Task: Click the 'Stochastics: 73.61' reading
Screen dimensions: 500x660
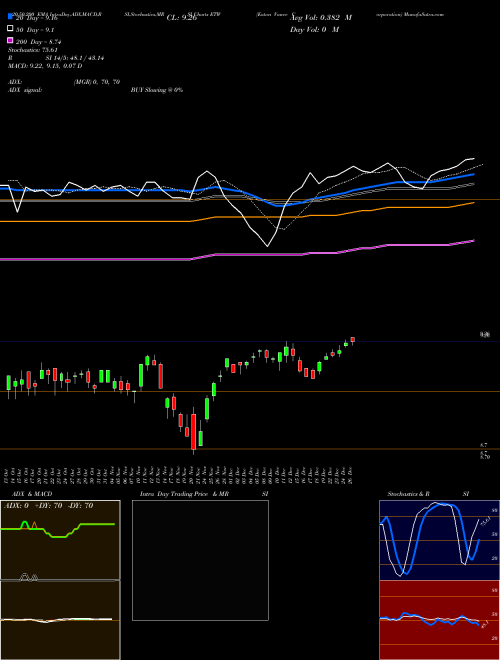Action: coord(33,50)
